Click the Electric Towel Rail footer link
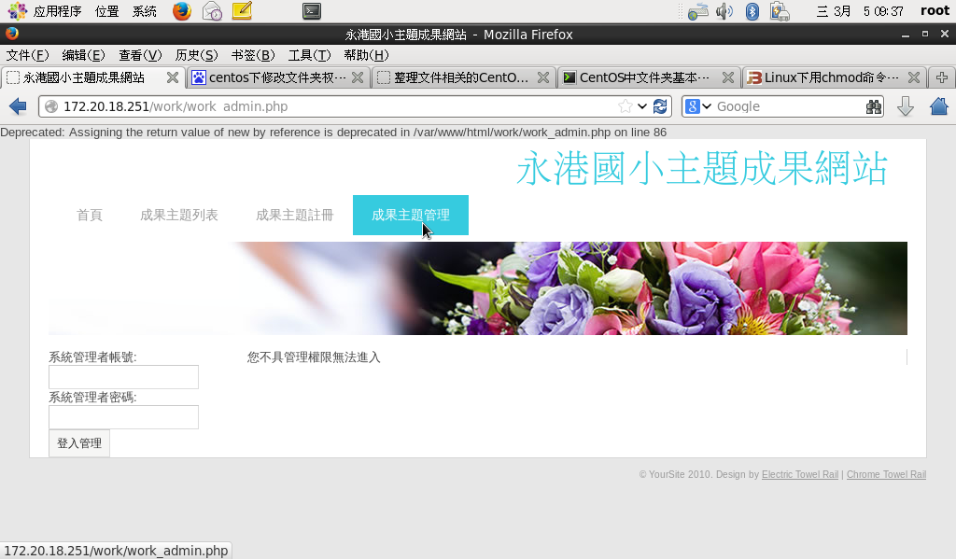 799,475
